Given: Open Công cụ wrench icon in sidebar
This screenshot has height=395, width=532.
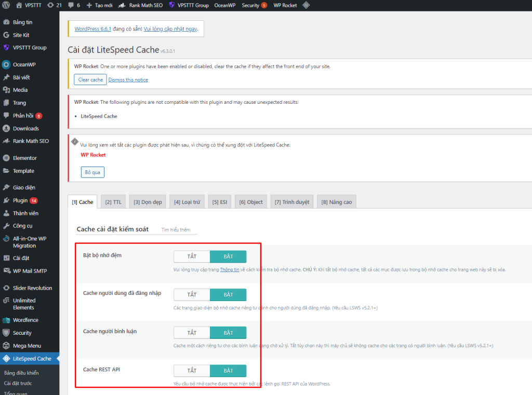Looking at the screenshot, I should pos(6,226).
